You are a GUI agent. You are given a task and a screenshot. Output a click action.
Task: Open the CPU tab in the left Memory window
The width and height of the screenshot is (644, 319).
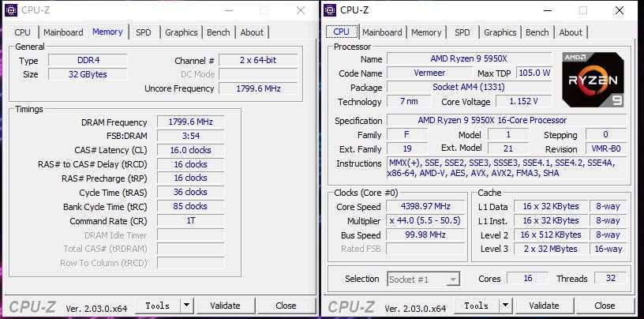point(22,32)
